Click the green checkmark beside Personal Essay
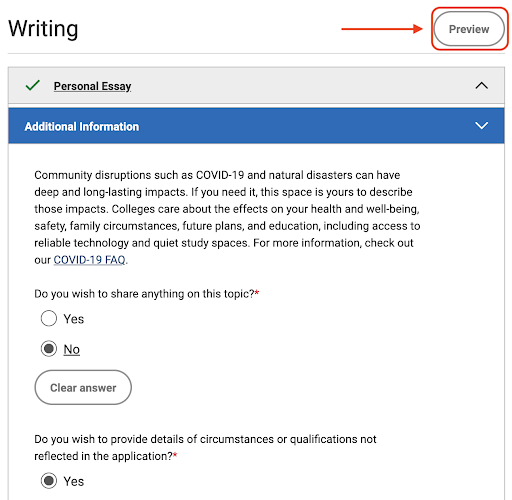Viewport: 512px width, 500px height. click(x=33, y=85)
